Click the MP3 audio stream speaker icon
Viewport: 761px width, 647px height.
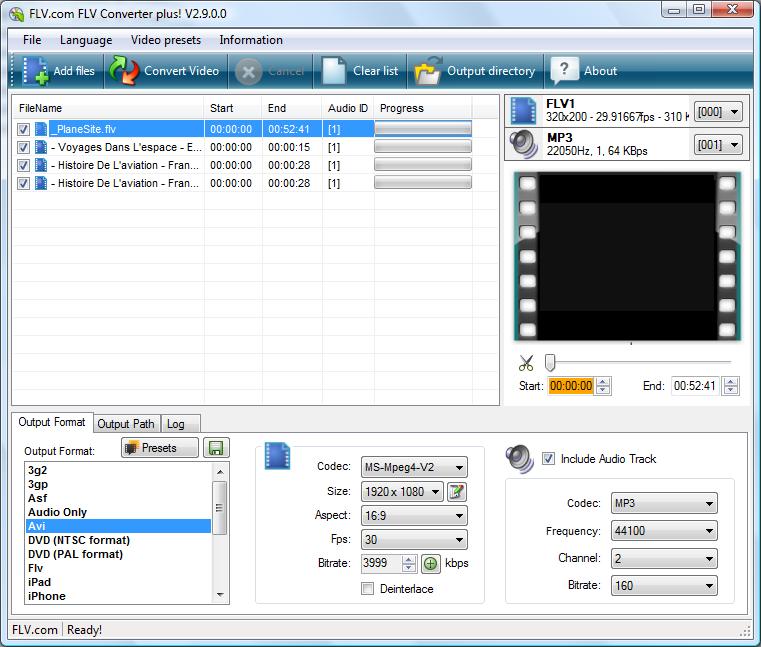(x=523, y=144)
